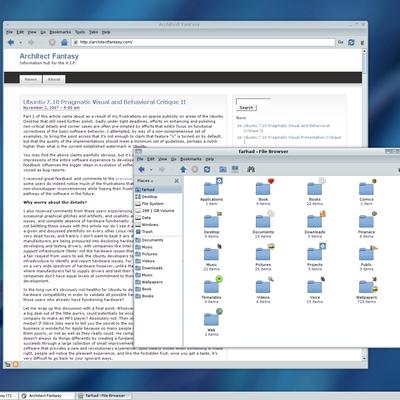
Task: Select the Web folder icon
Action: pyautogui.click(x=211, y=319)
